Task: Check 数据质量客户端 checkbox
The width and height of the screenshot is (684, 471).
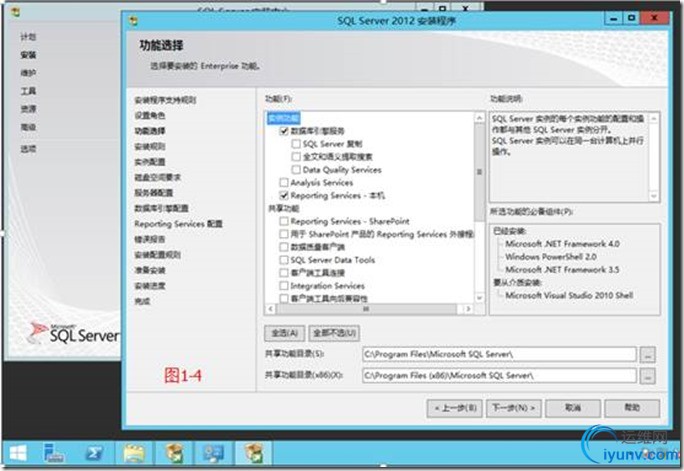Action: tap(284, 247)
